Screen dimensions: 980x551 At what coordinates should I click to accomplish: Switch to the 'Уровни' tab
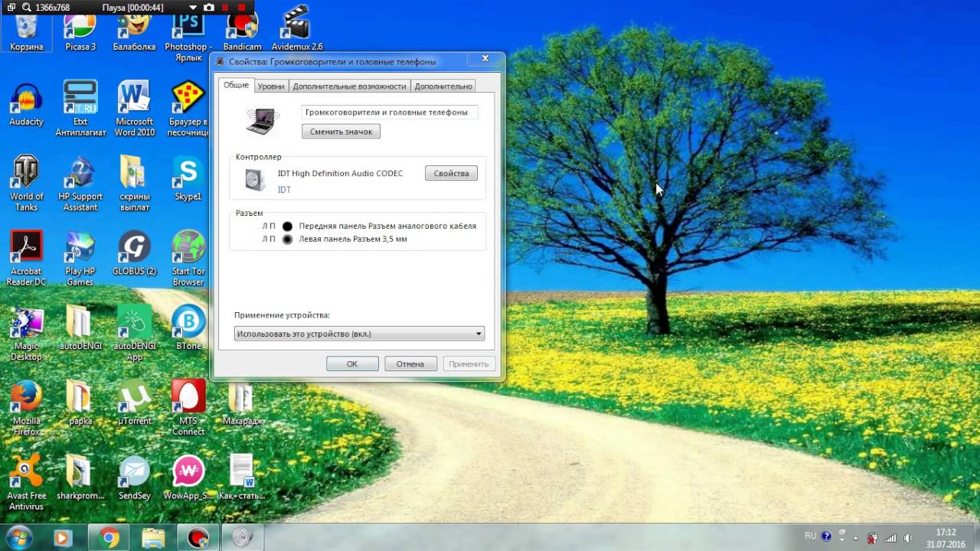pos(271,86)
